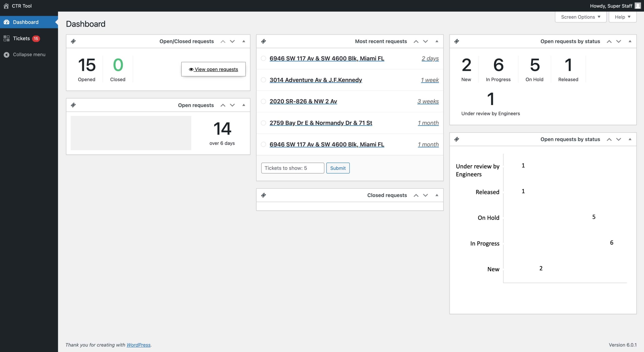Move Most recent requests widget up
The width and height of the screenshot is (644, 352).
tap(416, 41)
